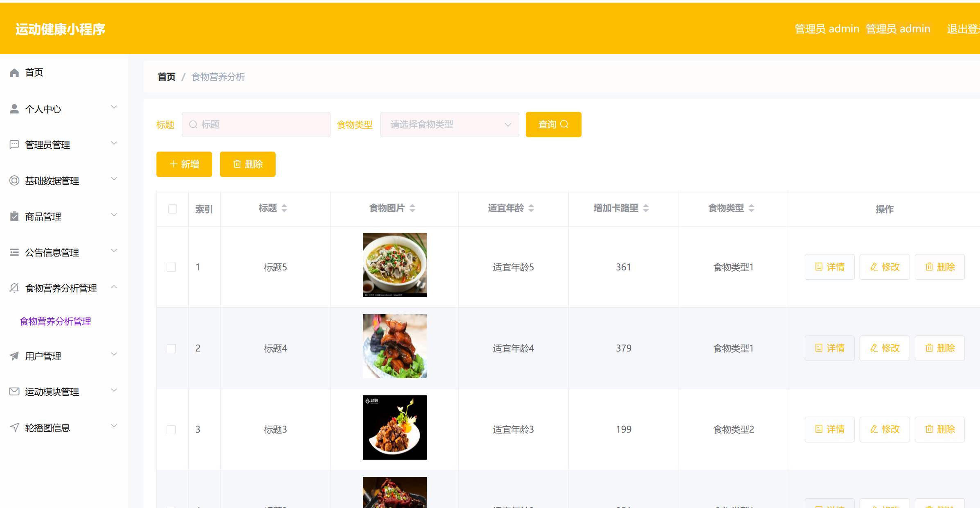Click the 首页 home icon in sidebar
This screenshot has height=508, width=980.
14,73
